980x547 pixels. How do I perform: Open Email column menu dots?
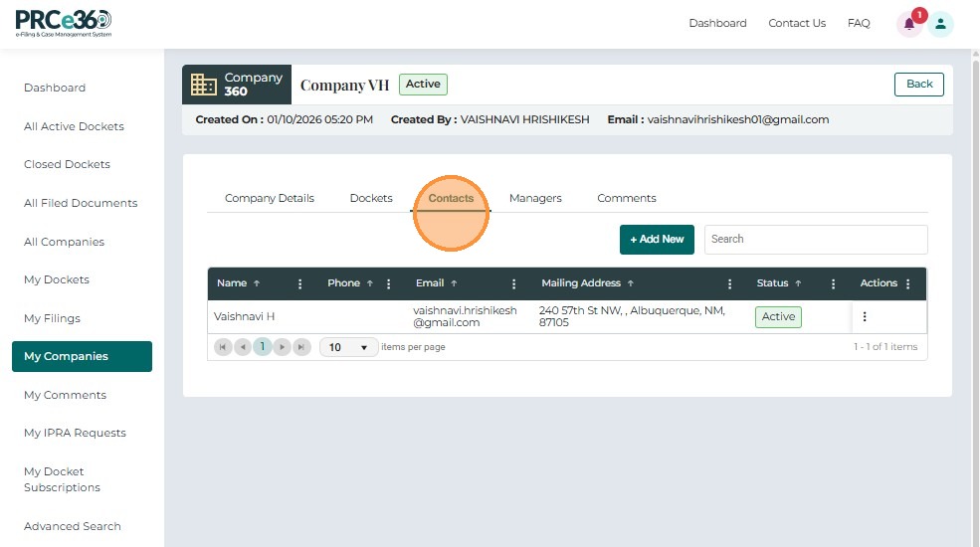click(513, 284)
